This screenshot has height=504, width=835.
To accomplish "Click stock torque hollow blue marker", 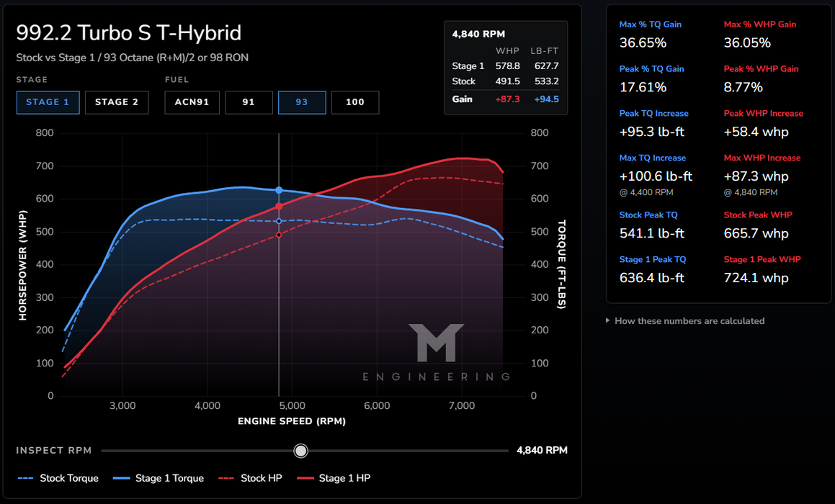I will pyautogui.click(x=279, y=221).
